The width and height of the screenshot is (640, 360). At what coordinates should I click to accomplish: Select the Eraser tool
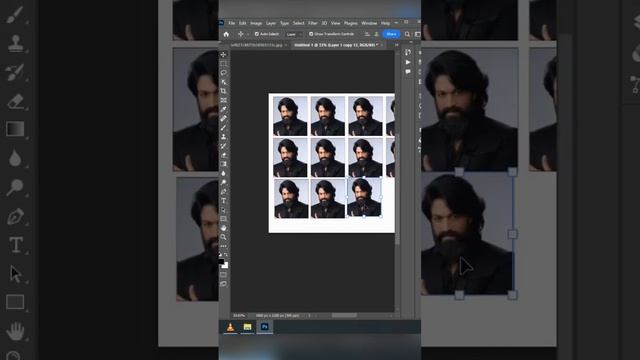tap(223, 155)
